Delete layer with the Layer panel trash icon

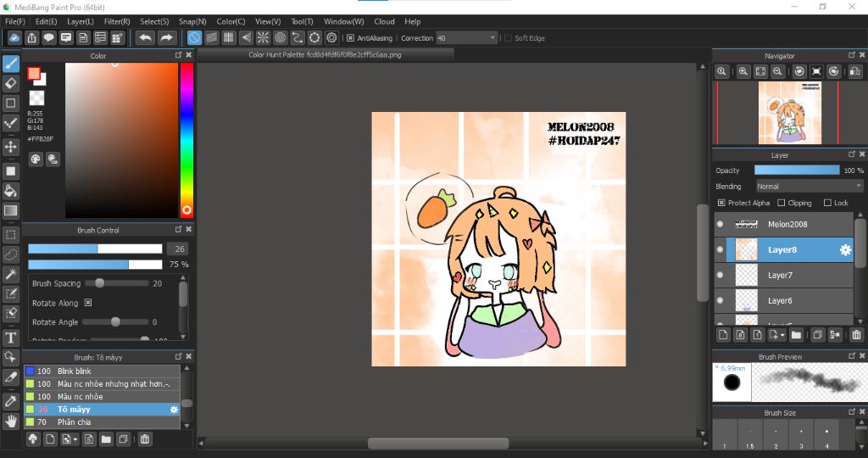(x=856, y=334)
